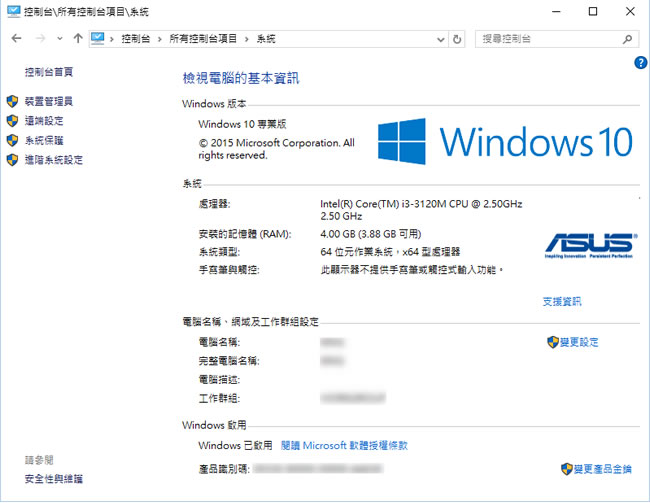Click the ASUS logo
Screen dimensions: 650x503
click(590, 245)
